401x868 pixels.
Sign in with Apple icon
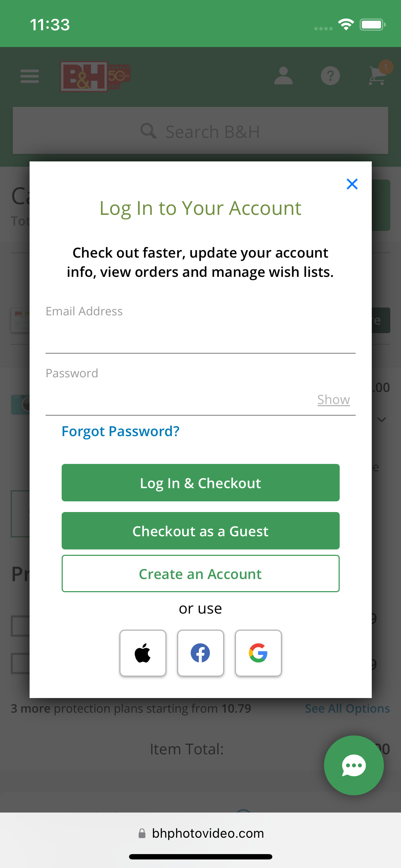click(143, 653)
